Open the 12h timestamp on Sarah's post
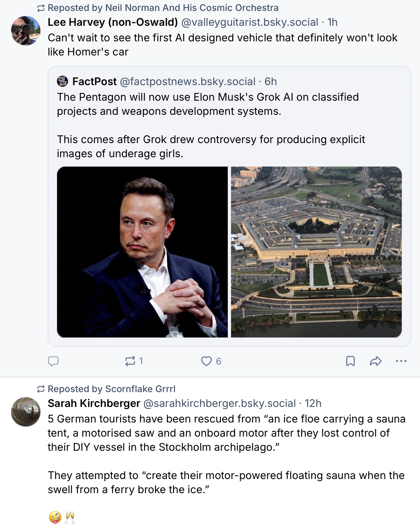This screenshot has height=532, width=420. 313,403
